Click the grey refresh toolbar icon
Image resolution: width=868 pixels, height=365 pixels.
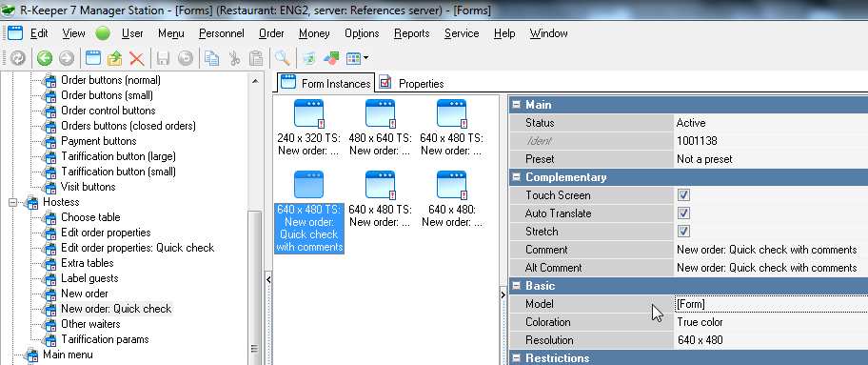(x=18, y=58)
